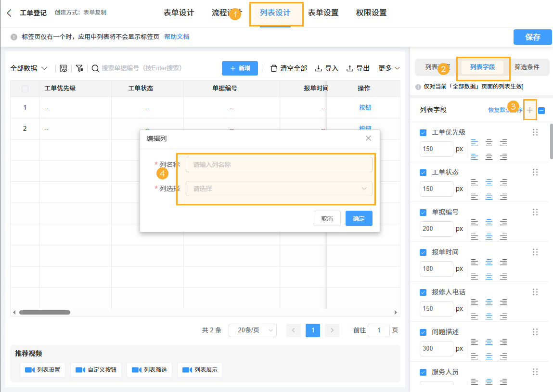This screenshot has height=392, width=553.
Task: Open the 请选择 column selector in the dialog
Action: tap(278, 188)
